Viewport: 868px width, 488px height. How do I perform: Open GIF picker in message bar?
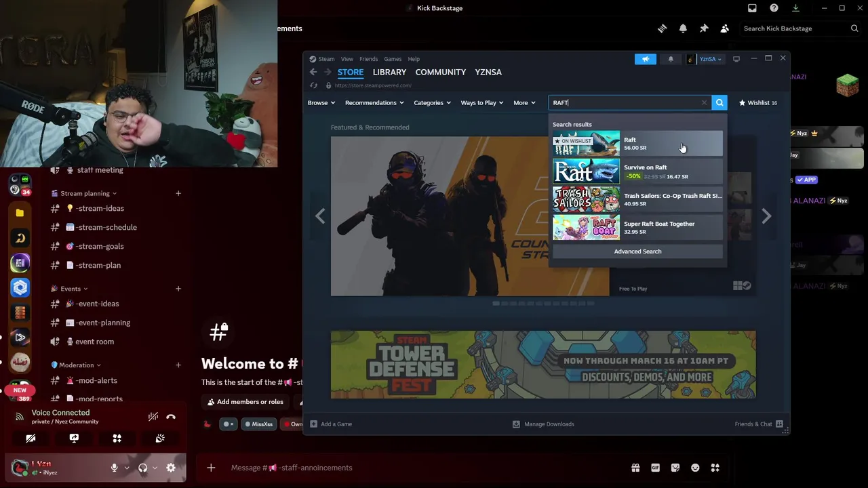[655, 468]
